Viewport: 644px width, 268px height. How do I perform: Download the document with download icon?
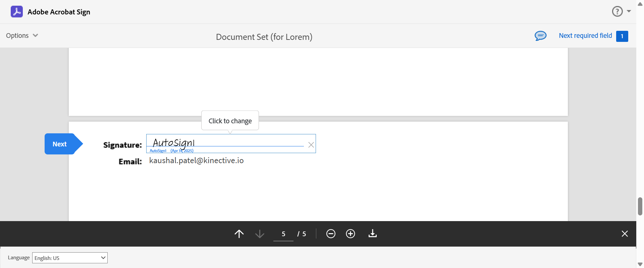pyautogui.click(x=373, y=233)
